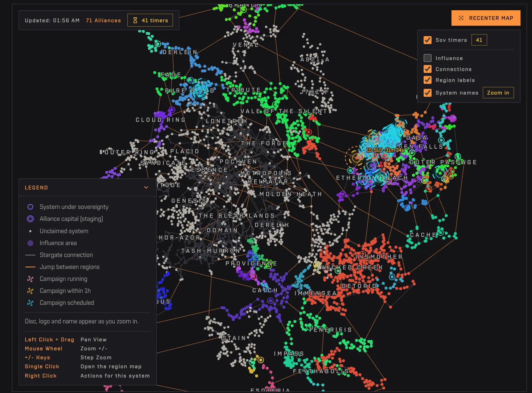The image size is (532, 393).
Task: Click the TENERIFIS region label
Action: (x=330, y=330)
